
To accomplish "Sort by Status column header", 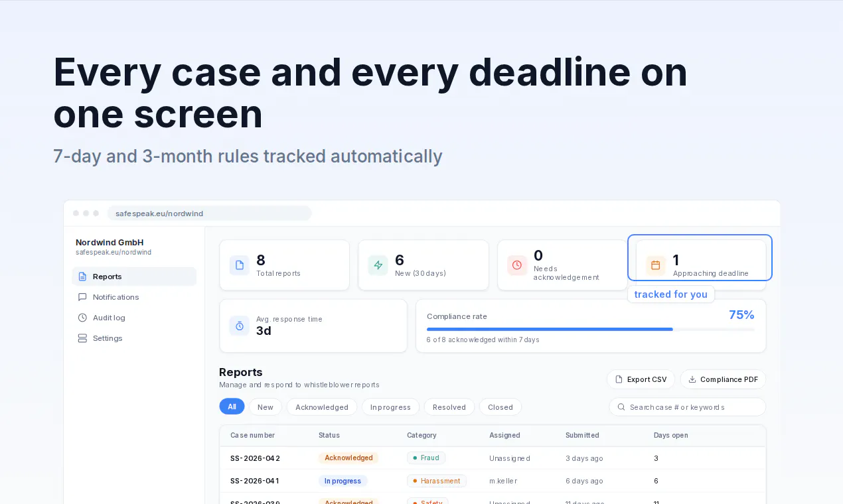I will [x=329, y=436].
